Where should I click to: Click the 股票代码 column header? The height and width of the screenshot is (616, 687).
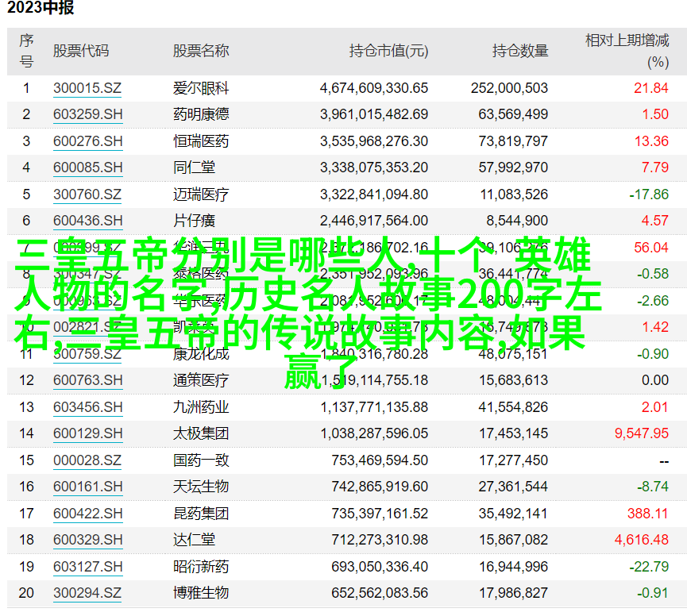coord(81,52)
